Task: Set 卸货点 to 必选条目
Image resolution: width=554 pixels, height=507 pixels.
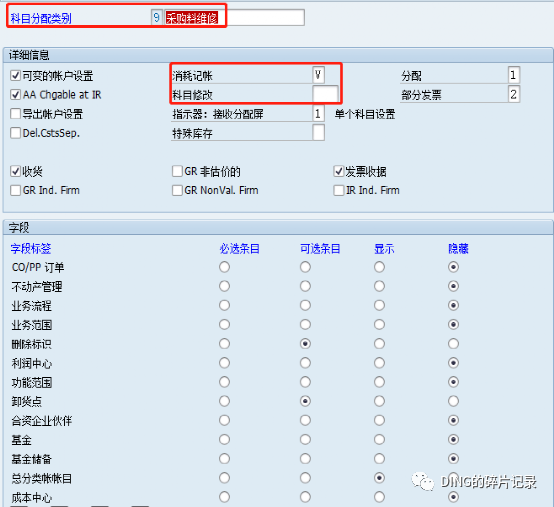Action: 224,401
